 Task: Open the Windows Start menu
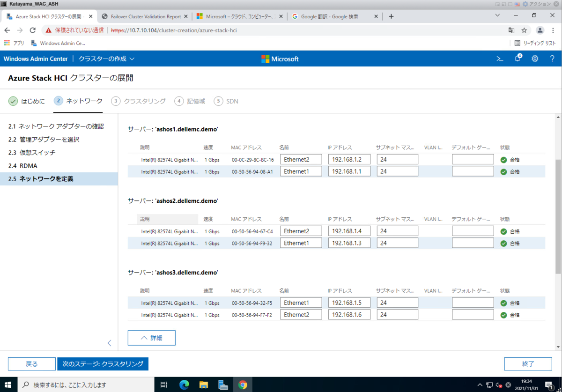tap(8, 385)
